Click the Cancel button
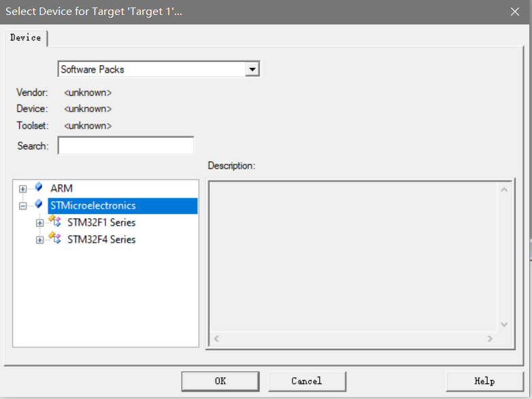Screen dimensions: 532x399 click(307, 381)
